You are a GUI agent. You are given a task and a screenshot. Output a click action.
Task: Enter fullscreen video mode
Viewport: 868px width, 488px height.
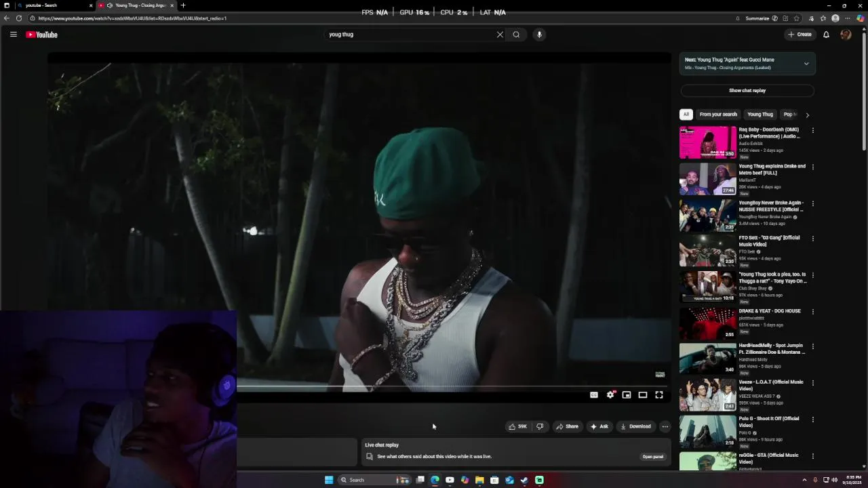pyautogui.click(x=659, y=394)
